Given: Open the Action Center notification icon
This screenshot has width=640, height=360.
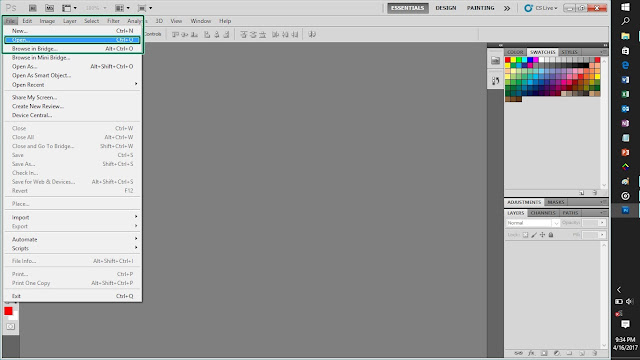Looking at the screenshot, I should (625, 324).
